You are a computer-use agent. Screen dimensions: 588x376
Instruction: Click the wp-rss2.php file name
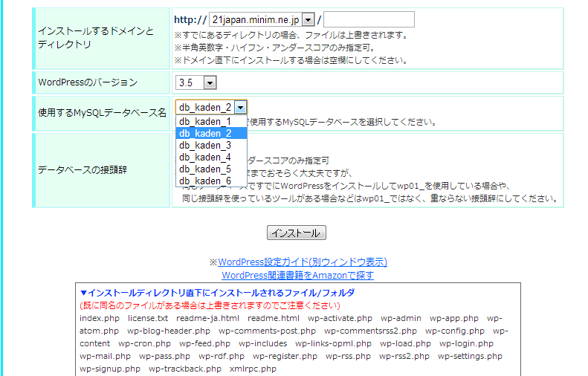click(x=404, y=356)
